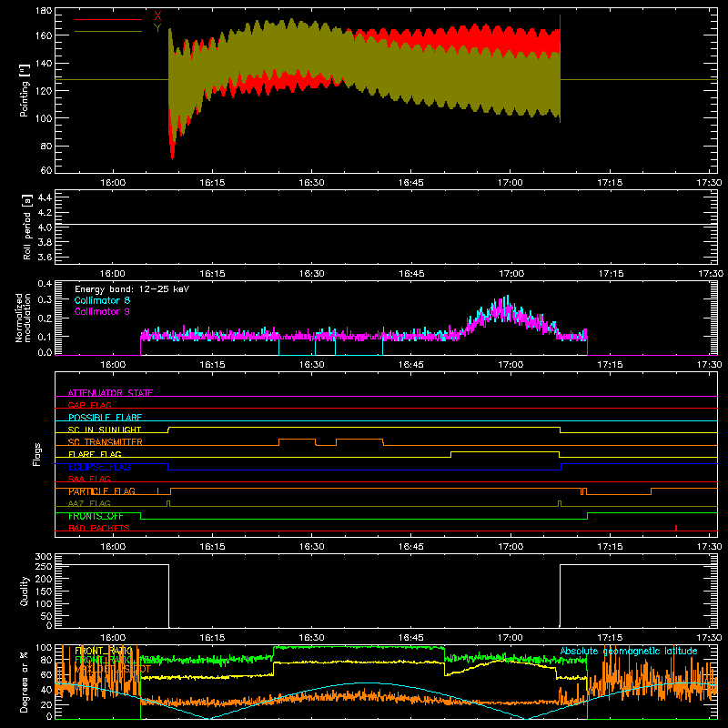Click the 17:00 time label under Pointing plot

point(511,183)
